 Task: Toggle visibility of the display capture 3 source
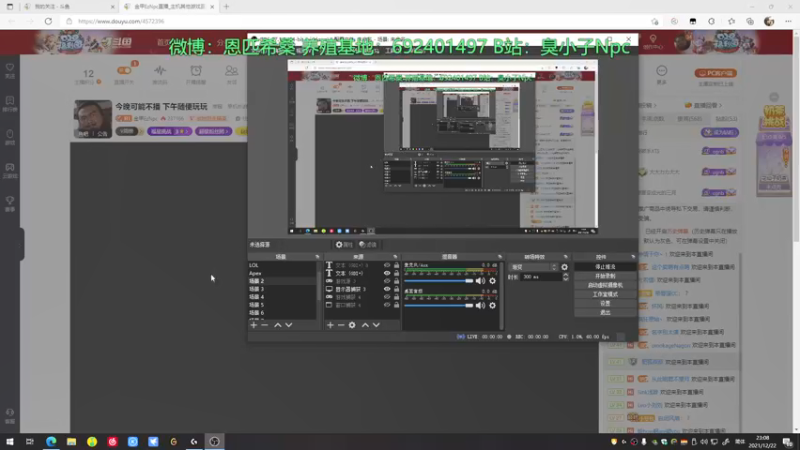click(387, 289)
